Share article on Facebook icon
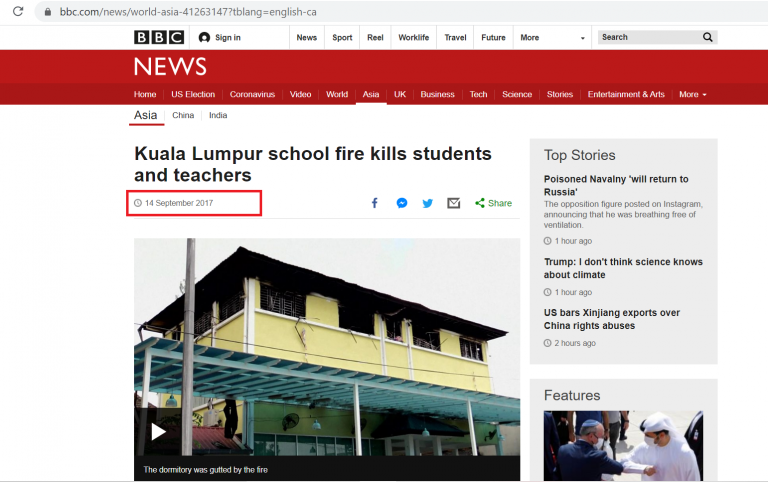768x482 pixels. pyautogui.click(x=375, y=203)
